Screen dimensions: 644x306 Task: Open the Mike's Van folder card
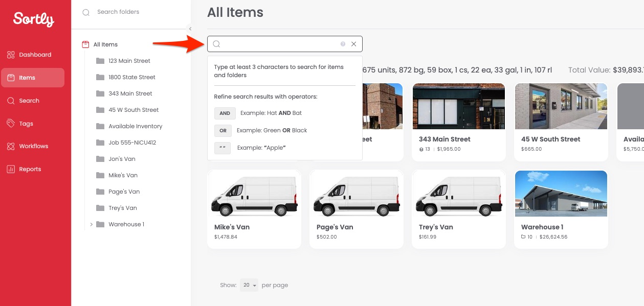pyautogui.click(x=254, y=209)
